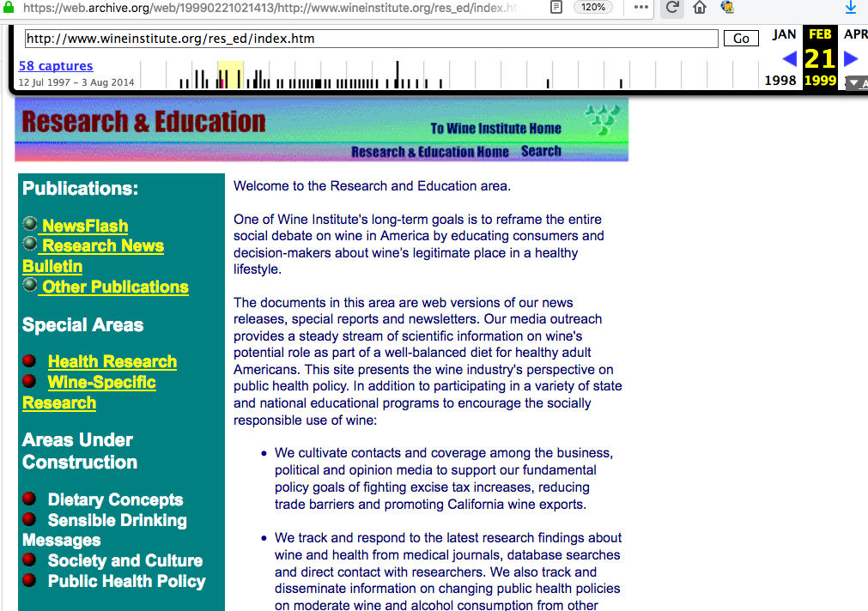Click the browser address bar URL
This screenshot has width=868, height=611.
tap(271, 8)
